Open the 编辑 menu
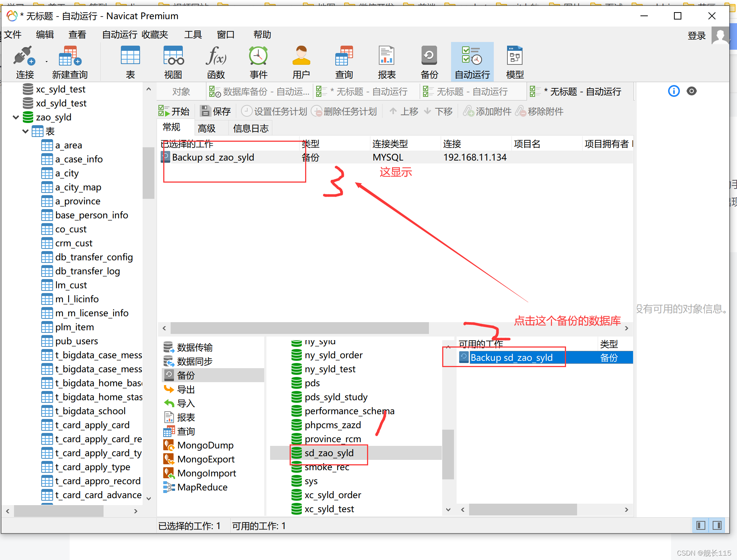737x560 pixels. pyautogui.click(x=45, y=35)
